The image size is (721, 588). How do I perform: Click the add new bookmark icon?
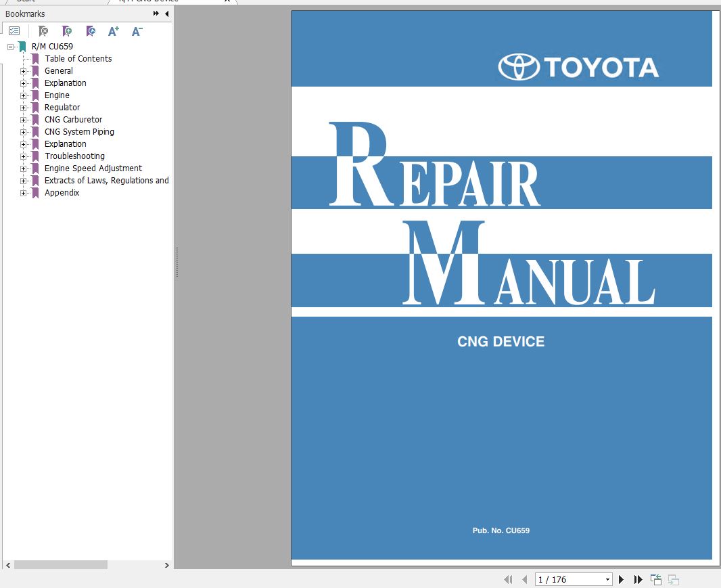pyautogui.click(x=67, y=31)
